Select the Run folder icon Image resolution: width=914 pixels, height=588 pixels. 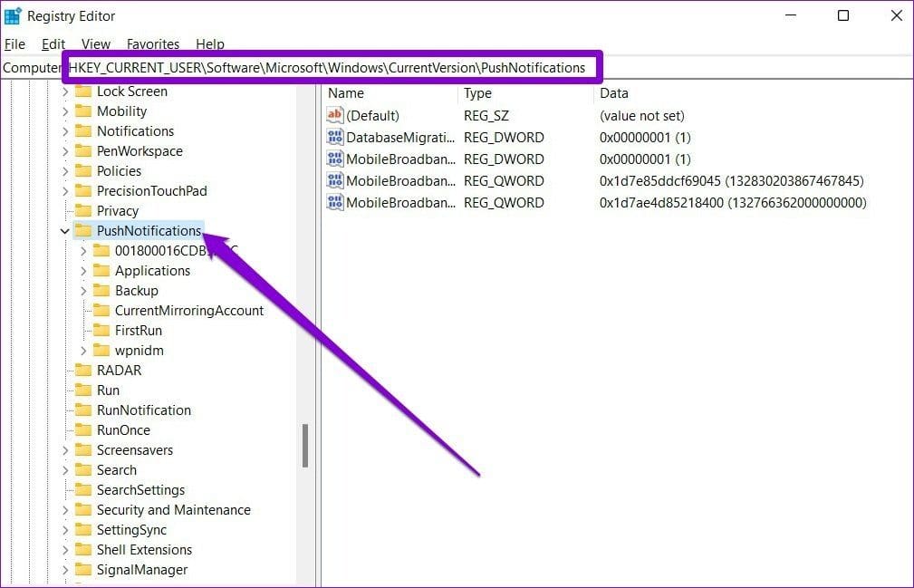(83, 390)
